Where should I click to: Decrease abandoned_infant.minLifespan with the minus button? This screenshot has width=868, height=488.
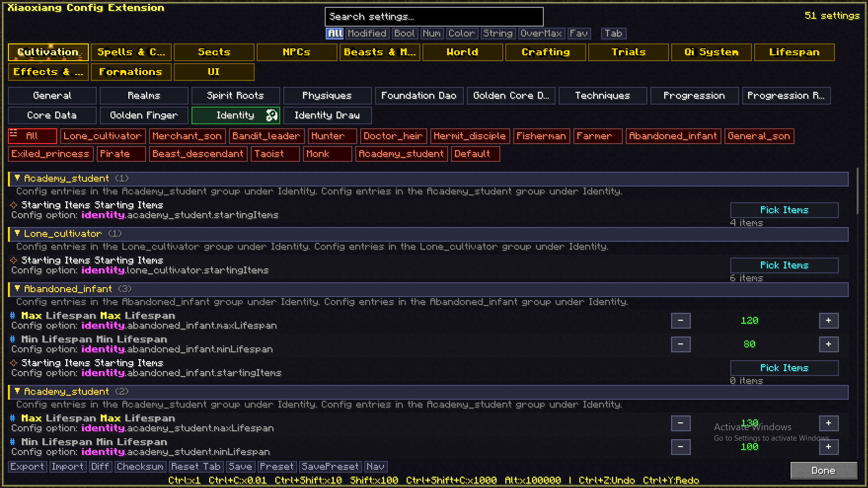(x=680, y=344)
